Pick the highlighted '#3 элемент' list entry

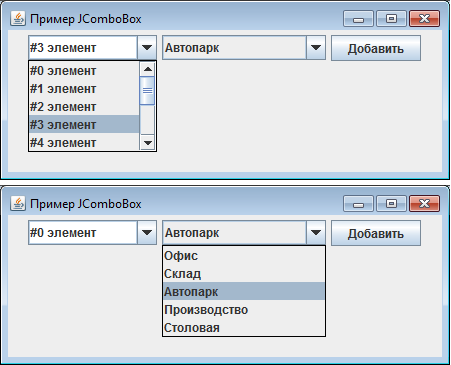point(84,124)
